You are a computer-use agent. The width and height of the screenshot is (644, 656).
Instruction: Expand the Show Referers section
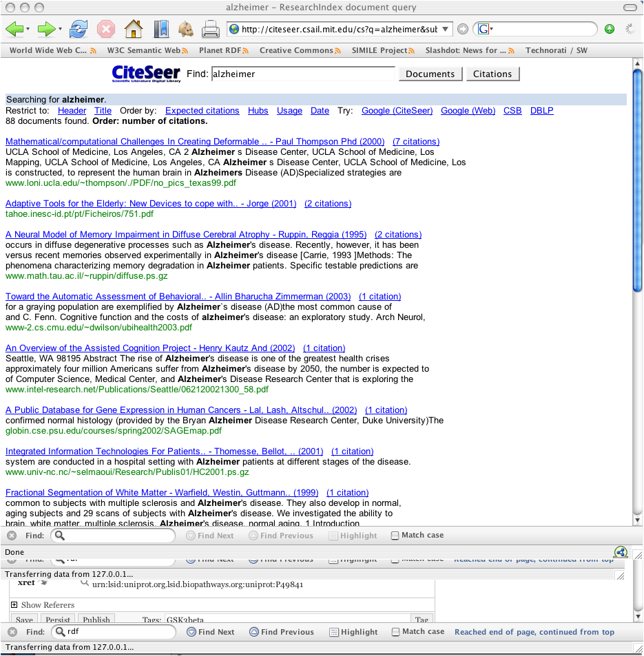(14, 605)
